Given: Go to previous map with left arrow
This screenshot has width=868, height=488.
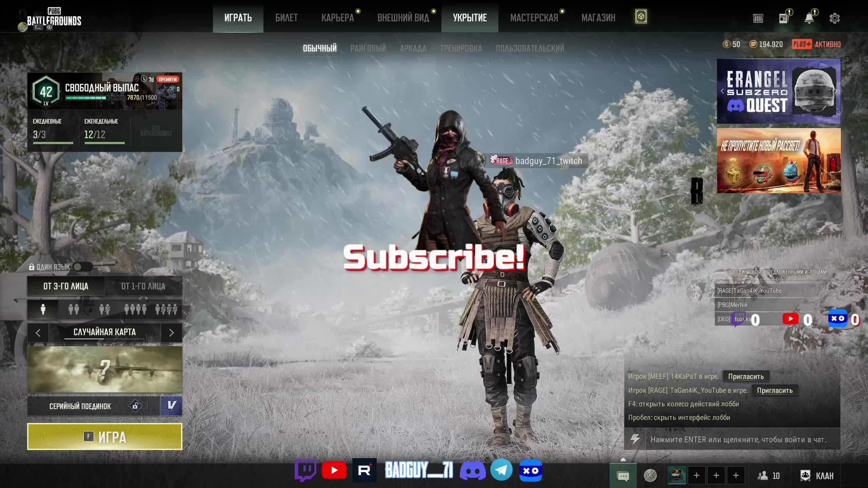Looking at the screenshot, I should tap(38, 333).
